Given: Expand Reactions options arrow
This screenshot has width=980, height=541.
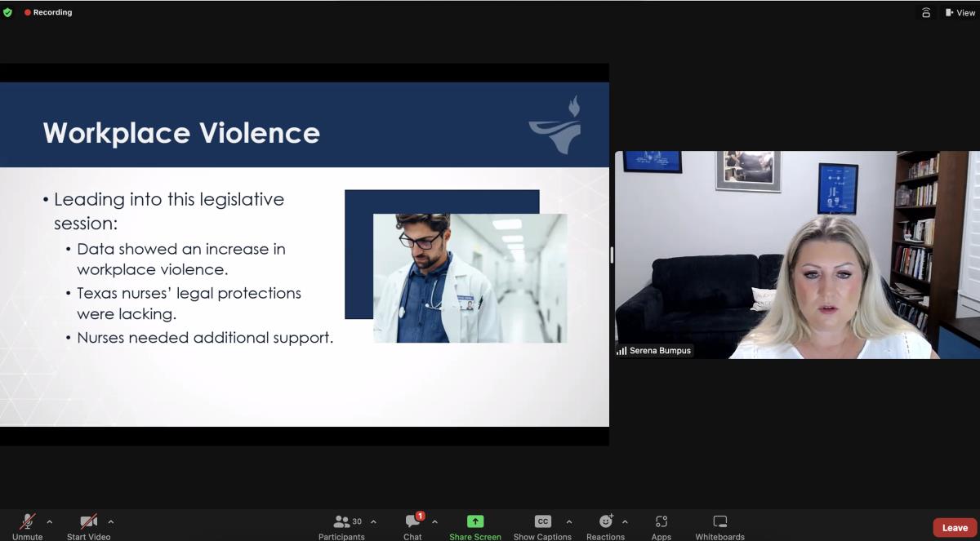Looking at the screenshot, I should click(x=625, y=521).
